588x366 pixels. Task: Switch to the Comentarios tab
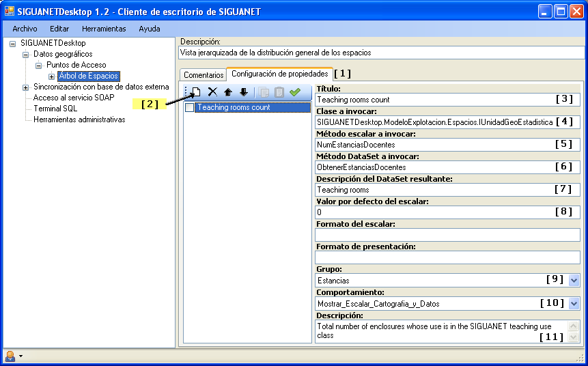pyautogui.click(x=204, y=75)
